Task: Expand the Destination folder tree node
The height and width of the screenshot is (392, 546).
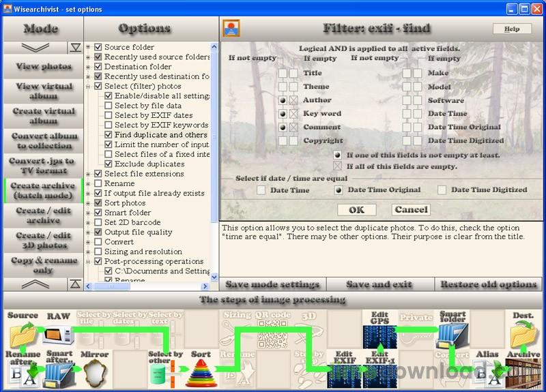Action: pos(88,66)
